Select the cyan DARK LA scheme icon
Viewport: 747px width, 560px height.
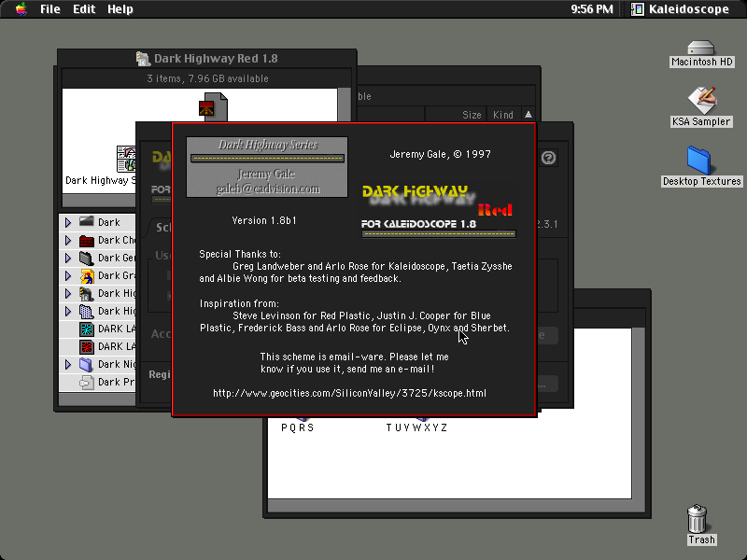coord(86,329)
